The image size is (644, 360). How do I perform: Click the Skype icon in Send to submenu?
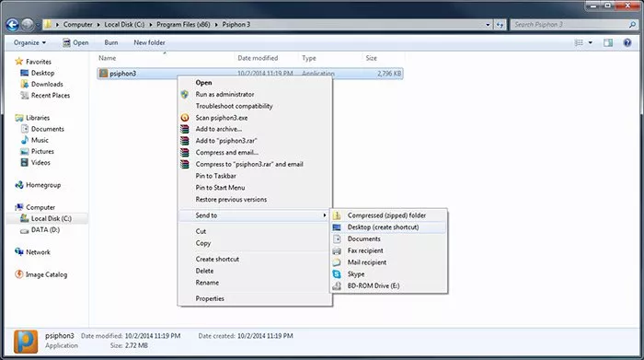point(337,274)
